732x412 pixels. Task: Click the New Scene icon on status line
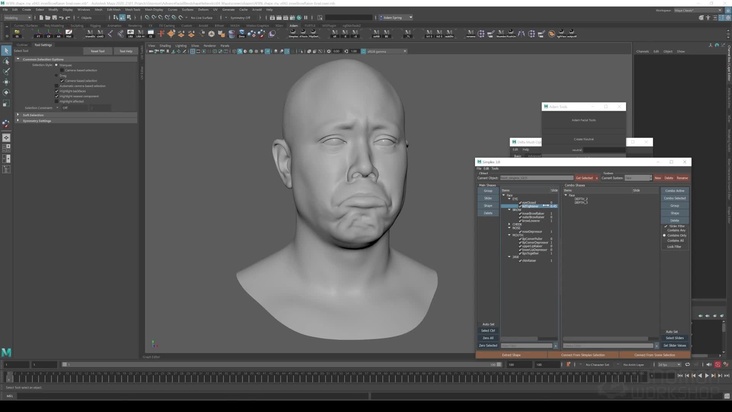41,18
